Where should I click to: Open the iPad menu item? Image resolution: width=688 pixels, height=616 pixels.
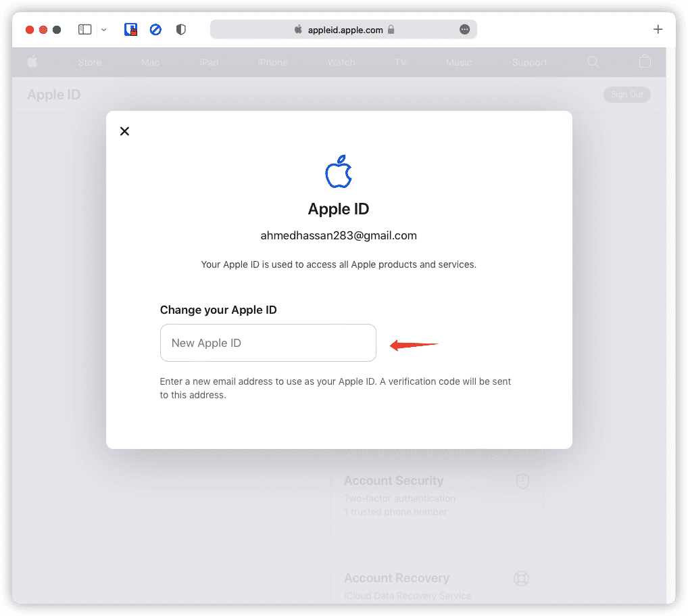point(209,62)
